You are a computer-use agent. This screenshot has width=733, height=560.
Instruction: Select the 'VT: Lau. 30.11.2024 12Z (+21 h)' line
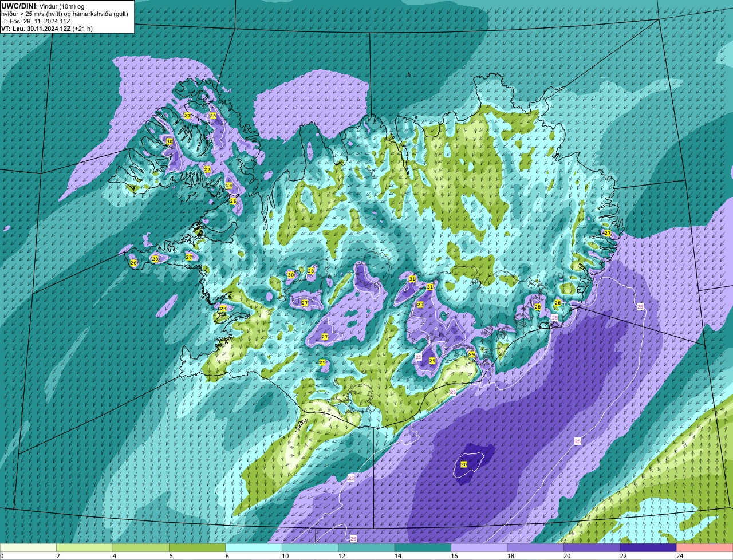coord(47,29)
